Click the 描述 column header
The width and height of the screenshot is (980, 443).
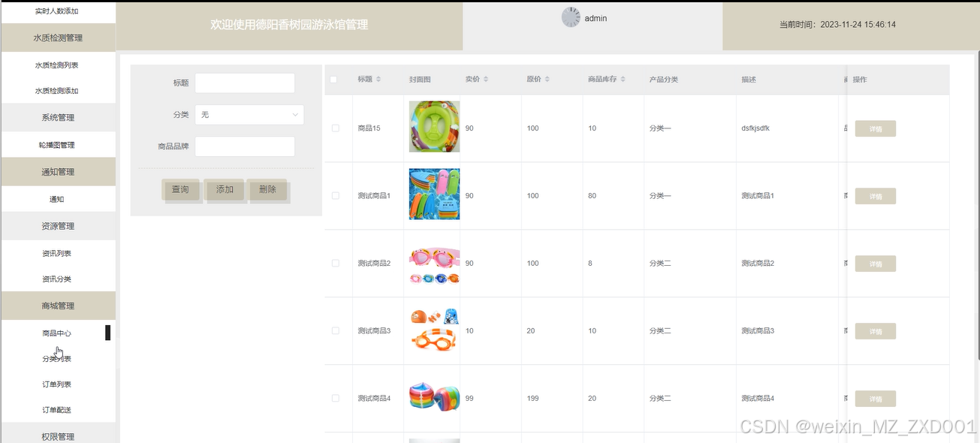point(749,80)
